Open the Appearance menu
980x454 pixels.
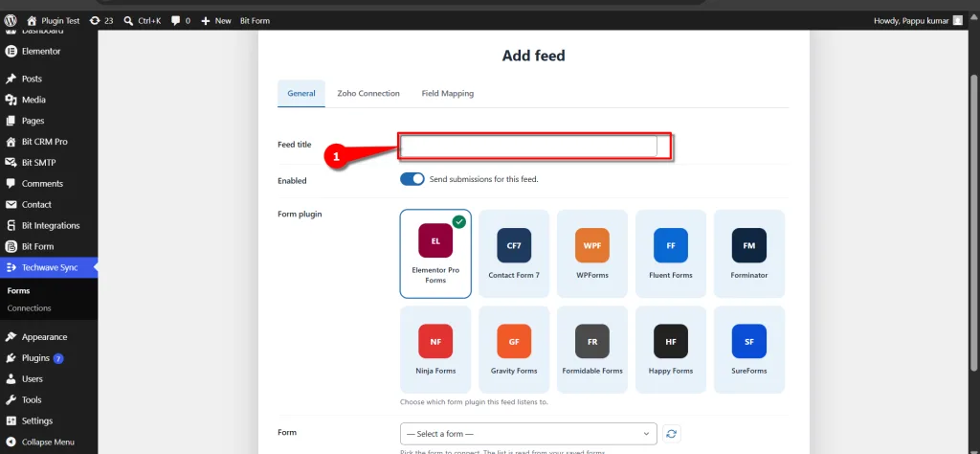pyautogui.click(x=49, y=337)
